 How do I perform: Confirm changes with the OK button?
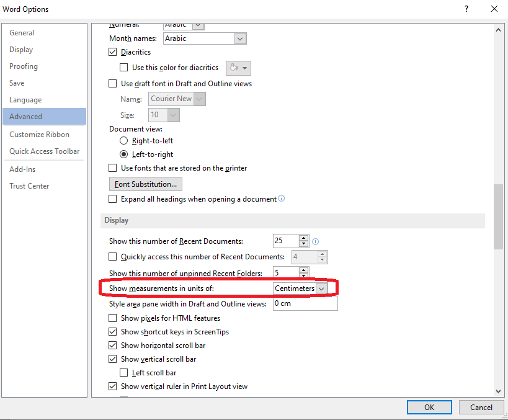(429, 407)
